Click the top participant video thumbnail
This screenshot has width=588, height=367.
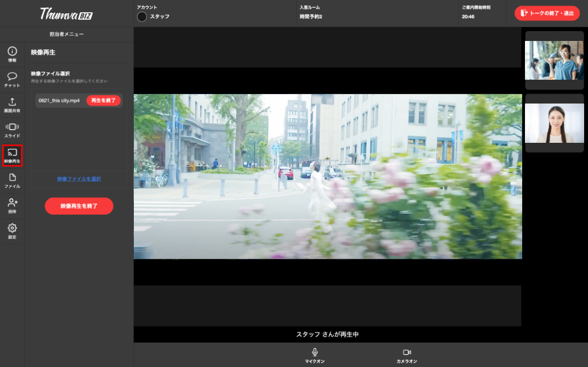pyautogui.click(x=554, y=60)
